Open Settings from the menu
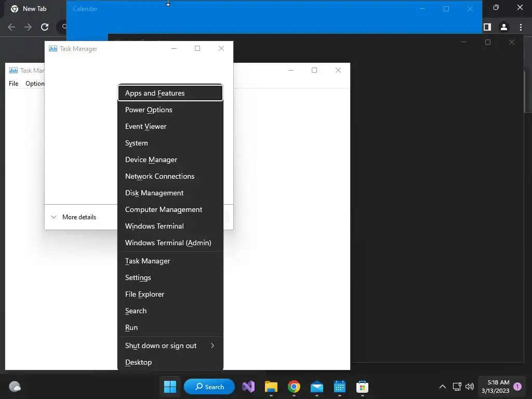The height and width of the screenshot is (399, 532). (x=170, y=277)
